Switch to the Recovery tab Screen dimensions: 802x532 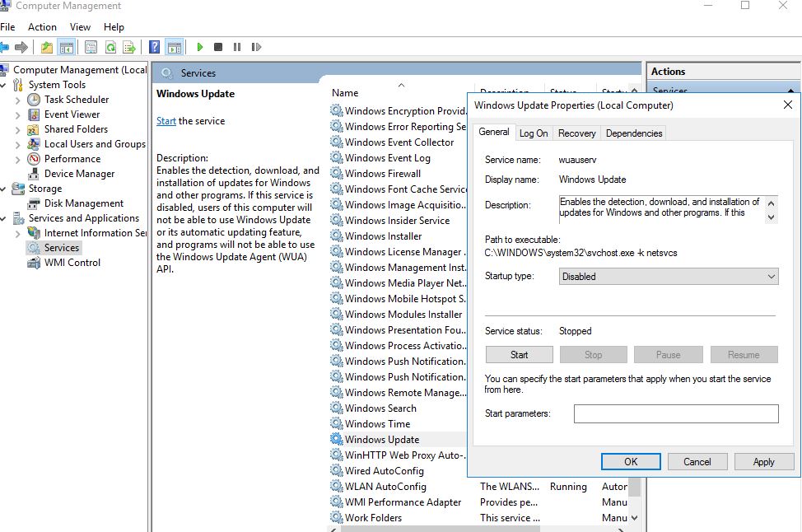coord(576,133)
